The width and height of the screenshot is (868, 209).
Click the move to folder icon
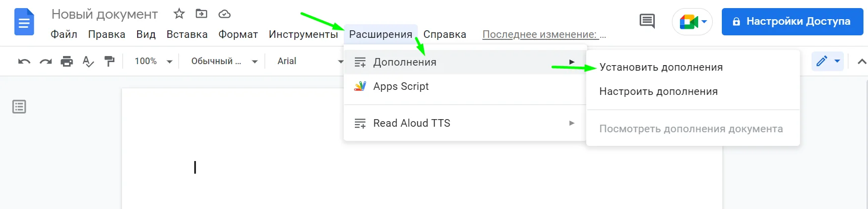(202, 14)
